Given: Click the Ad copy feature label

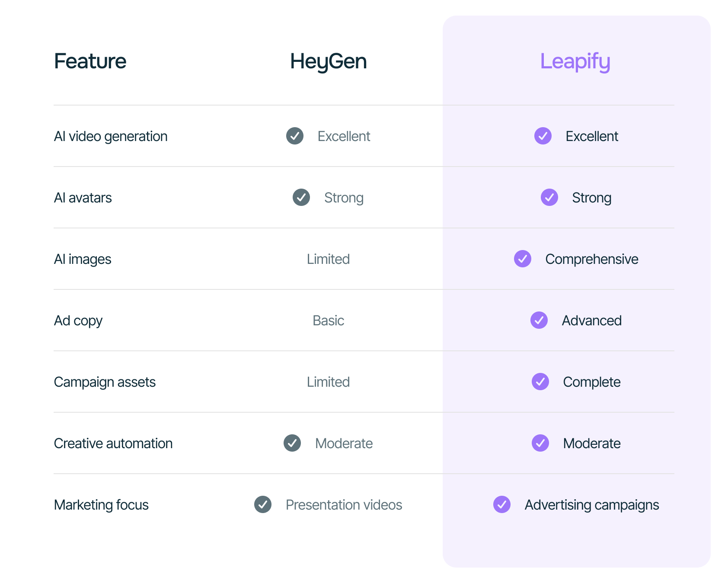Looking at the screenshot, I should point(78,321).
